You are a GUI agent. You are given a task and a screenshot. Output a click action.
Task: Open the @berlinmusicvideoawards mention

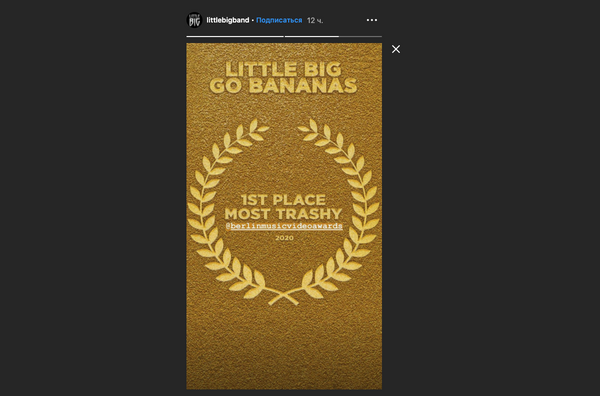[x=284, y=226]
